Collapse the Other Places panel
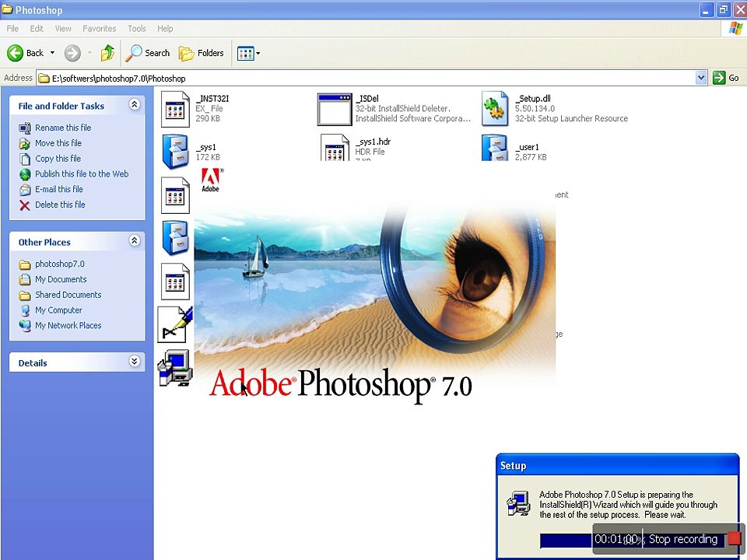The width and height of the screenshot is (747, 560). (x=135, y=240)
